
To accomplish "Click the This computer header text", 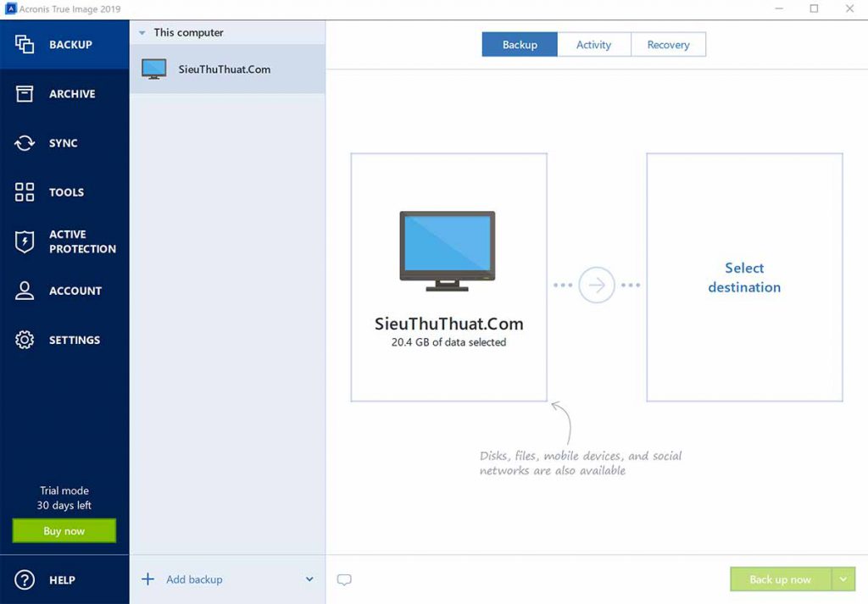I will 189,33.
